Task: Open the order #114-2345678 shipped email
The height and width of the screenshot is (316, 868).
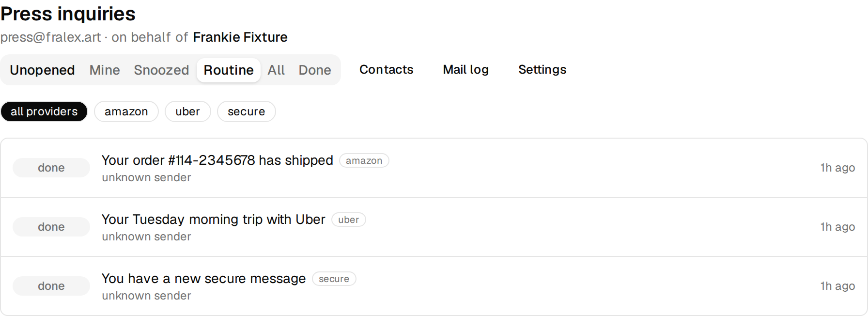Action: click(x=217, y=160)
